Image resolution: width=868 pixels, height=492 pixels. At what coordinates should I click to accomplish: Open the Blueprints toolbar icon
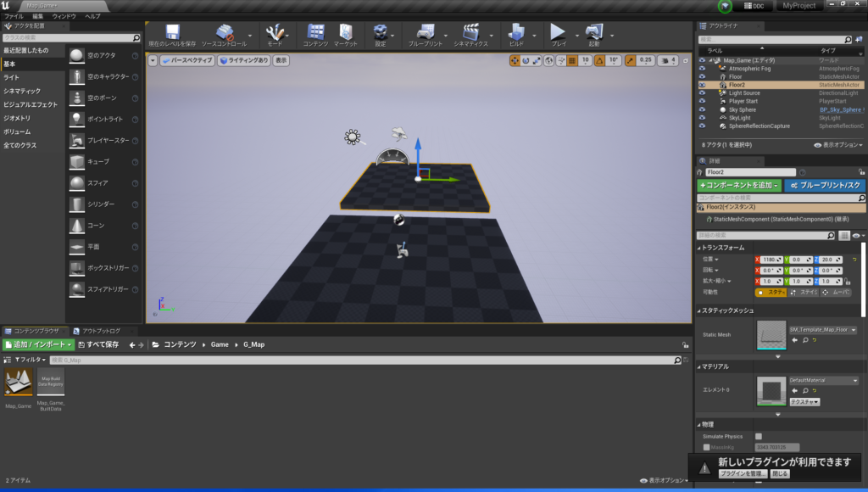tap(425, 34)
